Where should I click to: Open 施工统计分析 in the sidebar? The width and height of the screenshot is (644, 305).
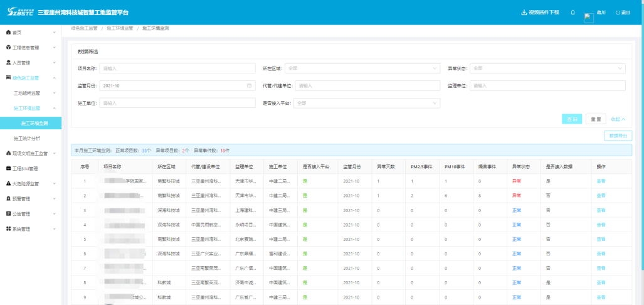26,138
